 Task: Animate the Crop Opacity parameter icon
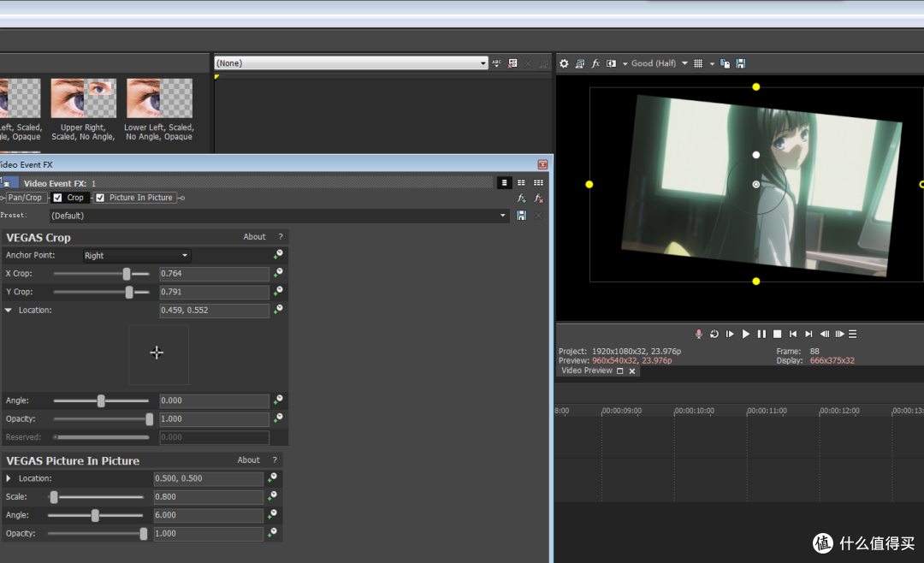(x=278, y=418)
